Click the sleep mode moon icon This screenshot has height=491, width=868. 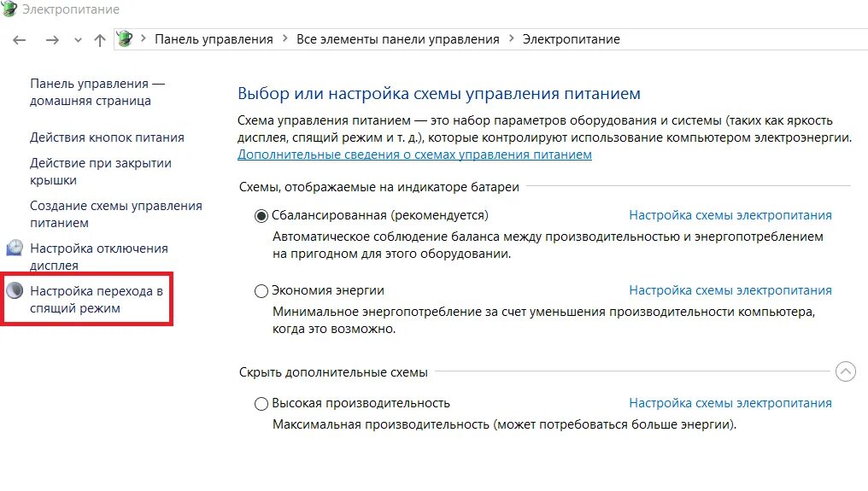[15, 290]
